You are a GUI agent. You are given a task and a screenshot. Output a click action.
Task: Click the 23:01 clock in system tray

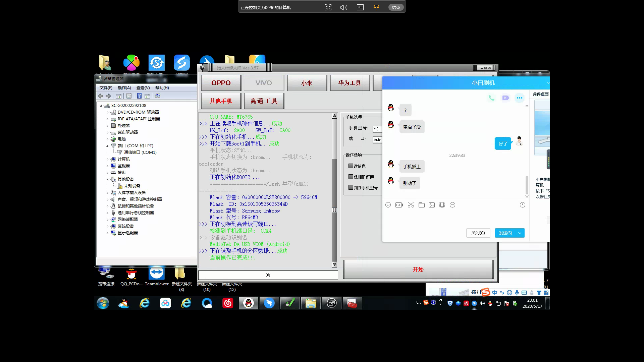point(532,301)
